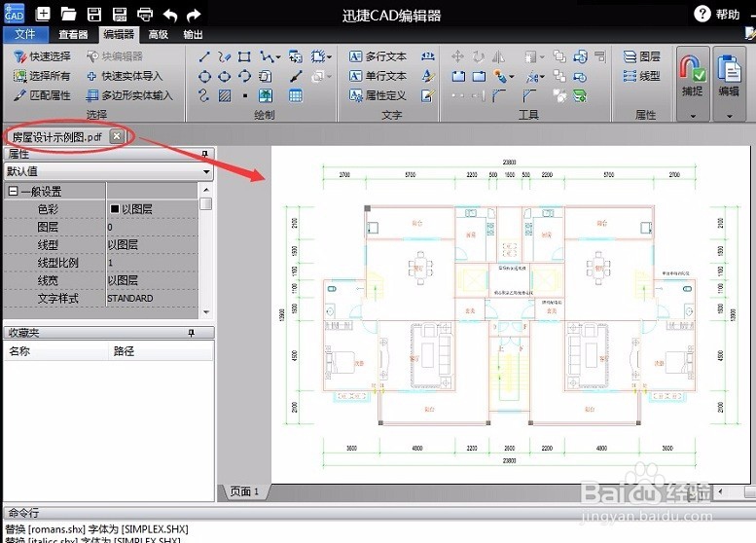The width and height of the screenshot is (756, 543).
Task: Open the polyline tool dropdown arrow
Action: (x=278, y=57)
